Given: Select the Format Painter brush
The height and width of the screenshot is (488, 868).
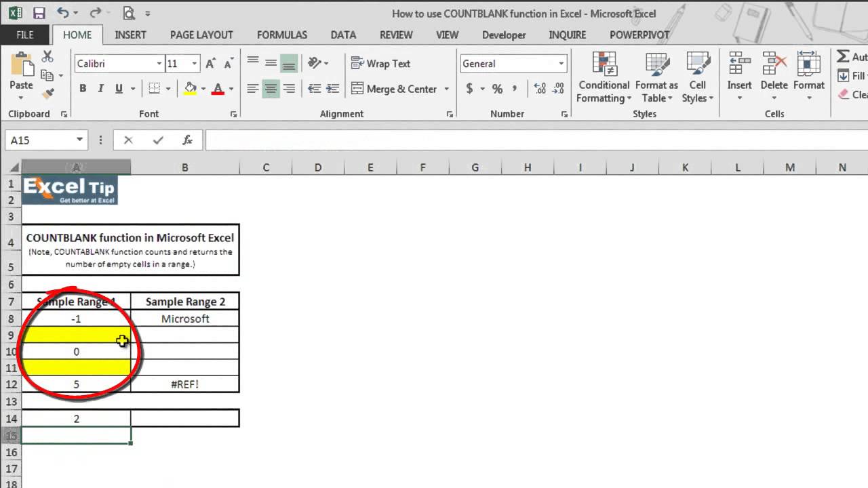Looking at the screenshot, I should pyautogui.click(x=47, y=94).
